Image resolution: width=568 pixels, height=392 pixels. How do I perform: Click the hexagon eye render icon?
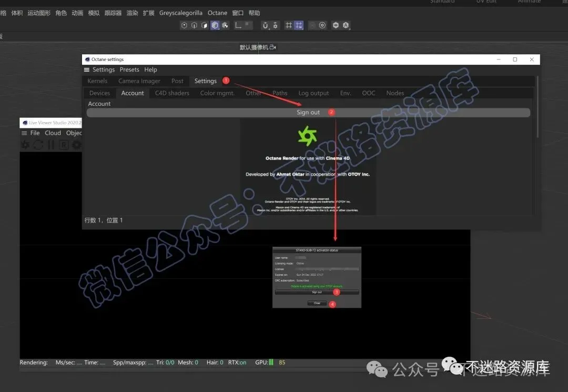pyautogui.click(x=336, y=25)
